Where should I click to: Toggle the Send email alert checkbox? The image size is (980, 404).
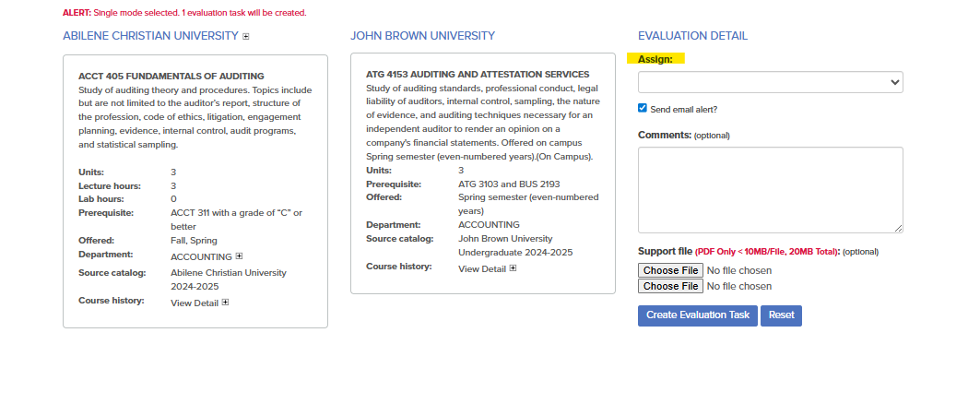point(643,108)
